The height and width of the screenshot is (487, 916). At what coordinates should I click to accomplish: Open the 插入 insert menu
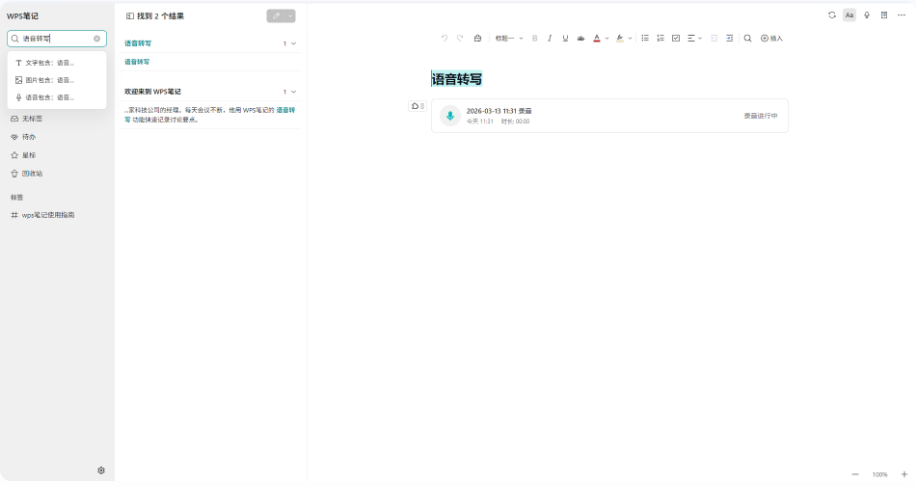[x=771, y=38]
